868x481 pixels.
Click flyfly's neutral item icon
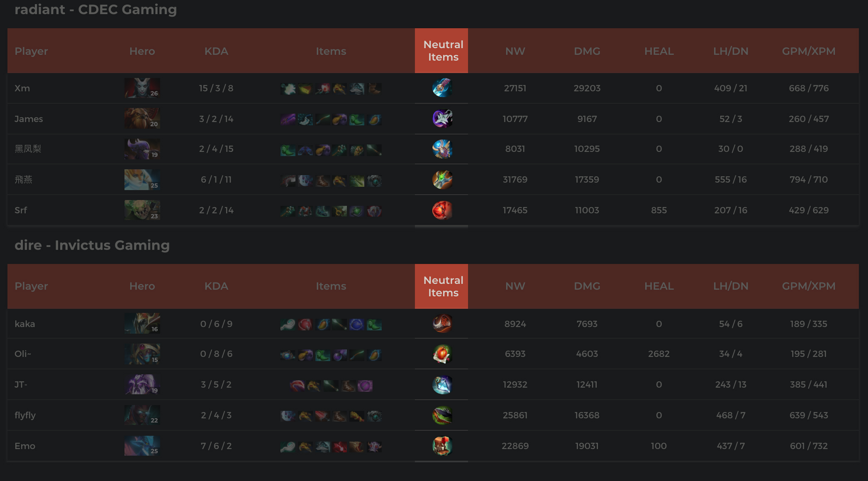(x=442, y=415)
